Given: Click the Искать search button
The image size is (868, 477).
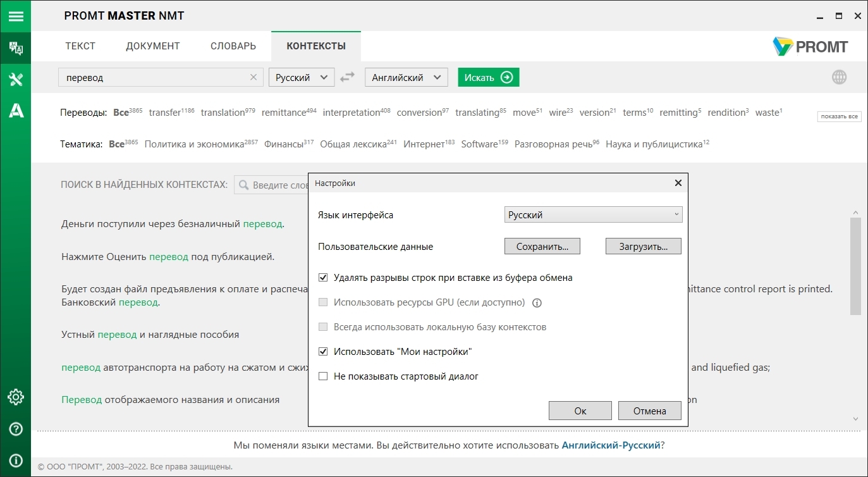Looking at the screenshot, I should (489, 77).
